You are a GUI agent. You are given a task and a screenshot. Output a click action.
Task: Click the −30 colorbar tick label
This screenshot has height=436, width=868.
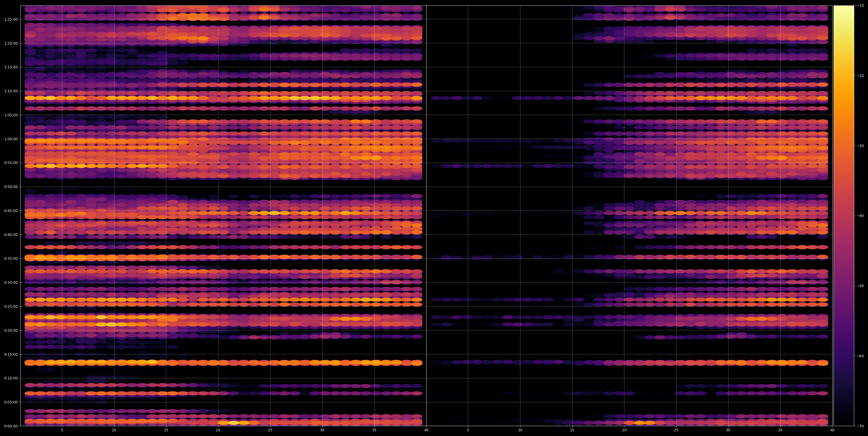(860, 146)
